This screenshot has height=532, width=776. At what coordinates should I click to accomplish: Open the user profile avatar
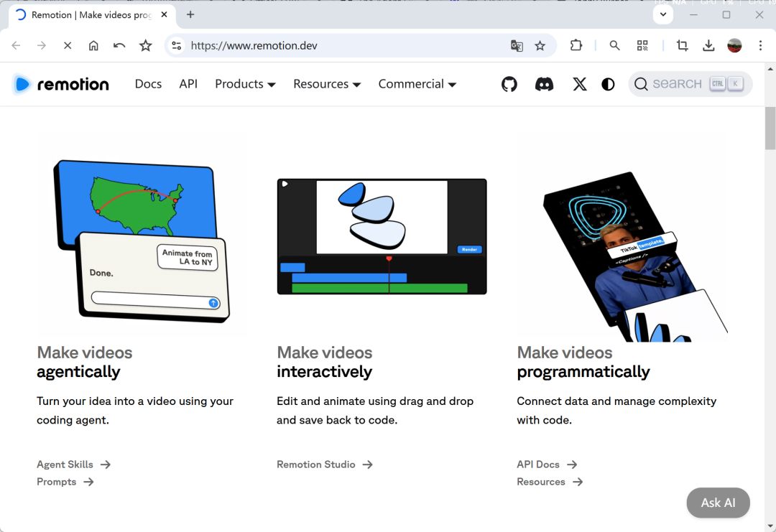pos(734,45)
